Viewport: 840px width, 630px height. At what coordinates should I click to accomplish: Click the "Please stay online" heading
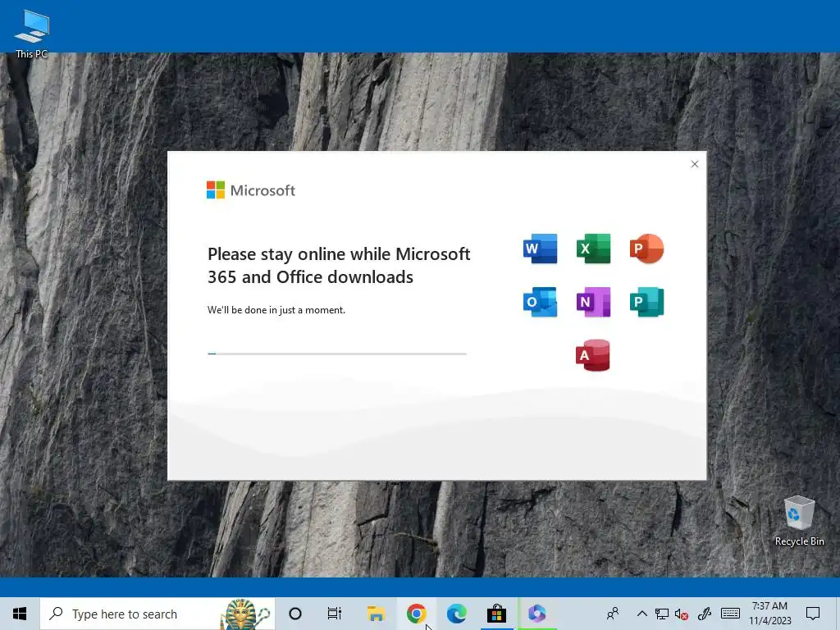click(339, 265)
